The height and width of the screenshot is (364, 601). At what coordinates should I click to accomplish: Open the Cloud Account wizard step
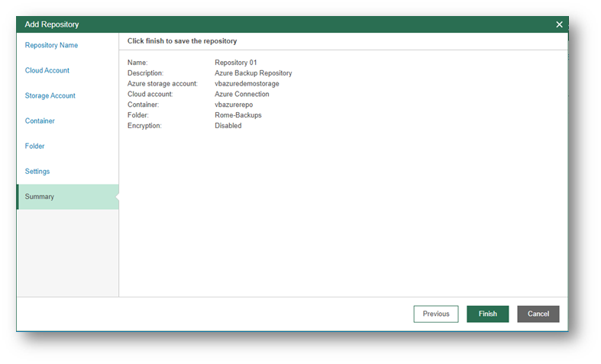47,70
